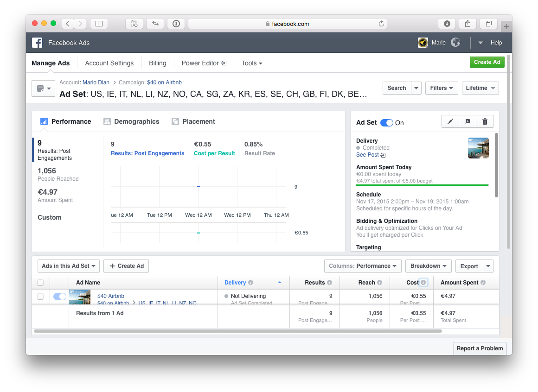Click the Cost column info icon
The image size is (538, 392).
pos(423,282)
